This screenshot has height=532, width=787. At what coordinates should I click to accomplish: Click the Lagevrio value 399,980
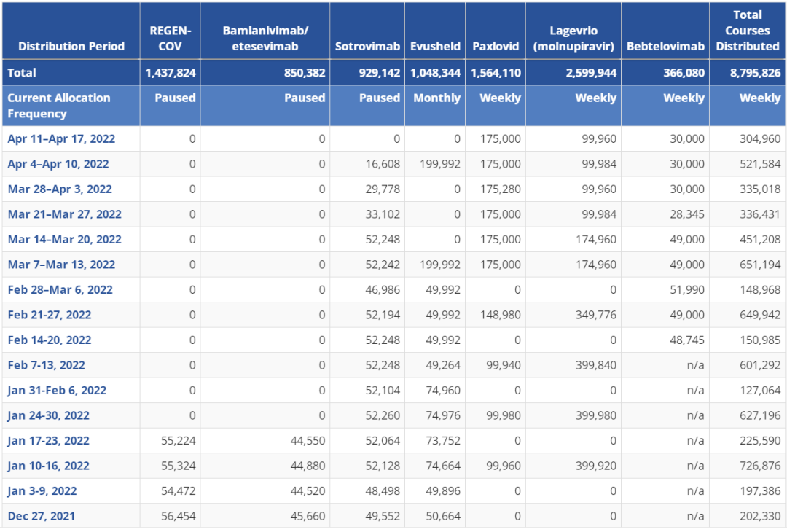tap(596, 415)
